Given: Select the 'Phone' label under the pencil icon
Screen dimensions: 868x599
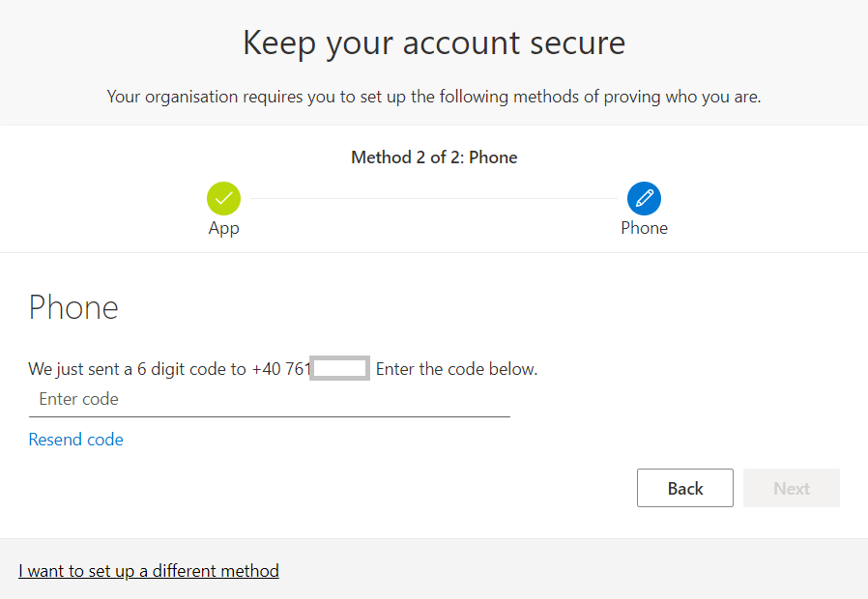Looking at the screenshot, I should click(644, 228).
